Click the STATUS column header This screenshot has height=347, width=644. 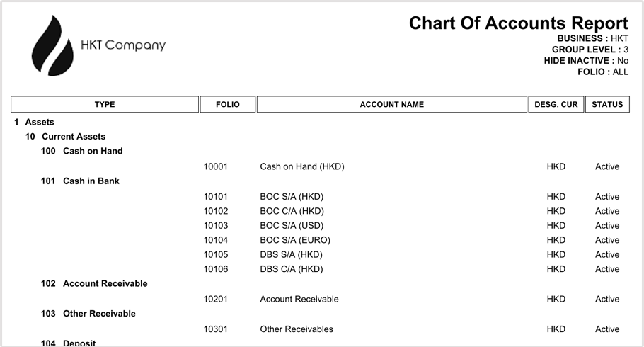607,105
